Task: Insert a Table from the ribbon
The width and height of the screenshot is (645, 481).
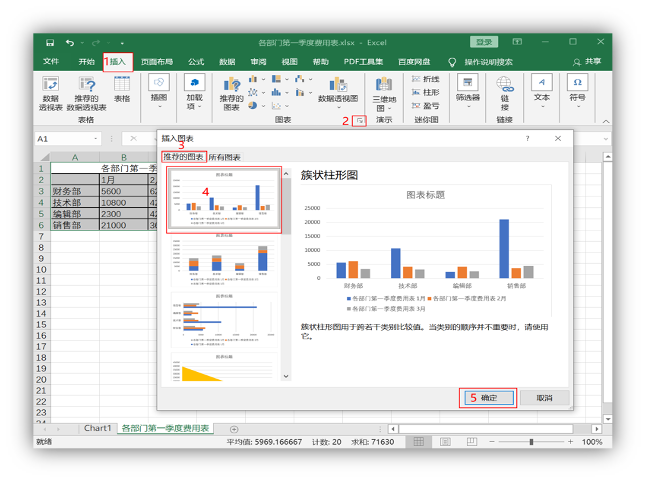Action: 122,90
